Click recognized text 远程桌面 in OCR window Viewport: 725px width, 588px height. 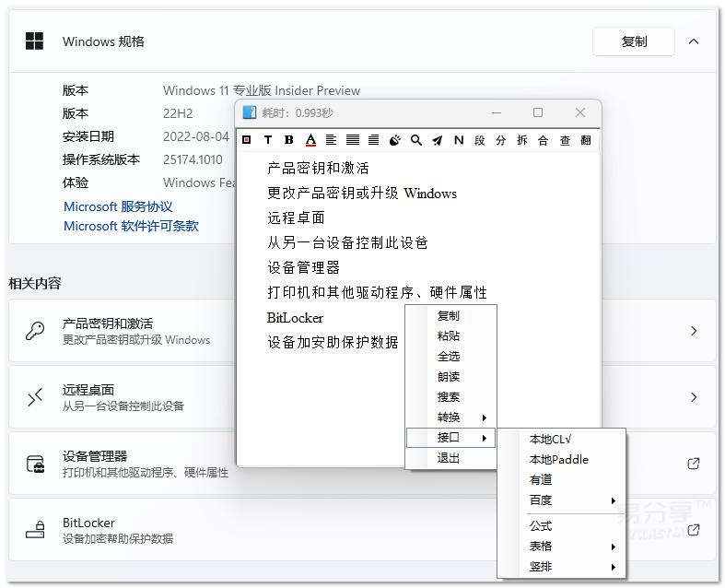pos(296,218)
